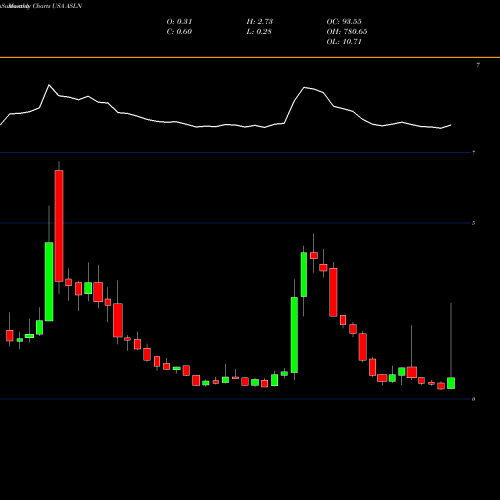Select the rightmost green candlestick

pos(451,383)
